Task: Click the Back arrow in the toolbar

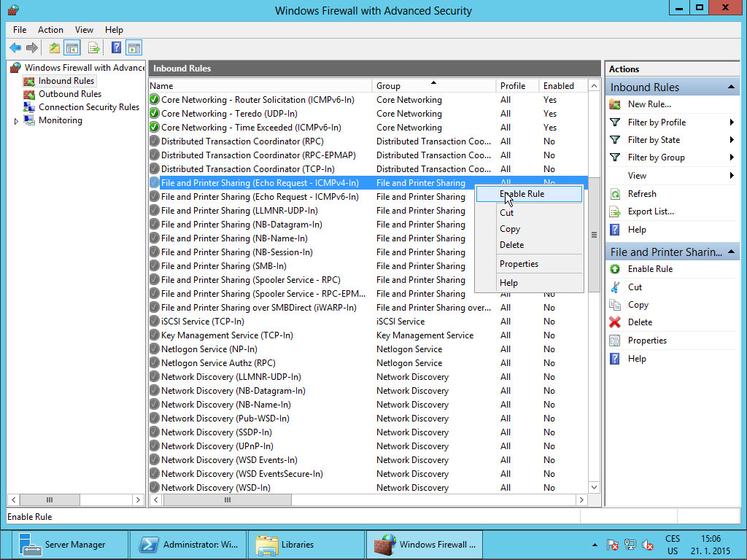Action: tap(15, 48)
